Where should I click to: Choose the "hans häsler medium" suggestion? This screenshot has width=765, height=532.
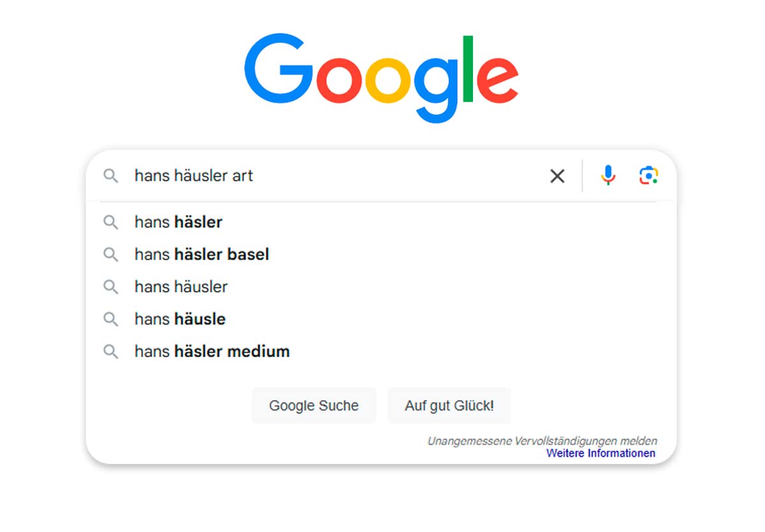[212, 352]
